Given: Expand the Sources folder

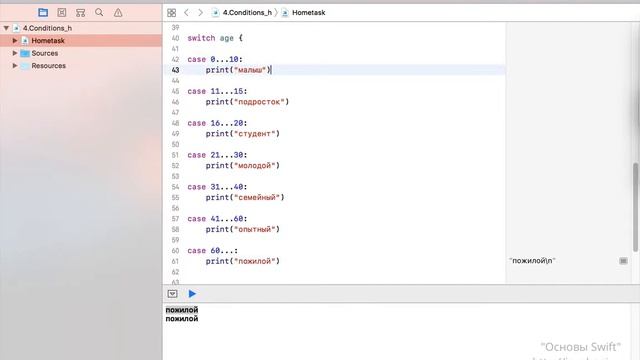Looking at the screenshot, I should (x=15, y=53).
